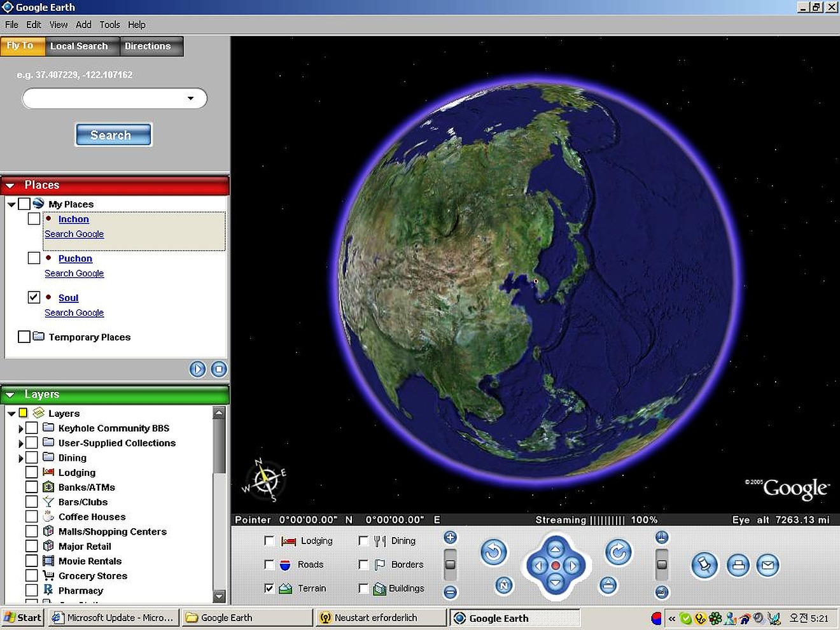Click the Search button
Viewport: 840px width, 630px height.
113,135
